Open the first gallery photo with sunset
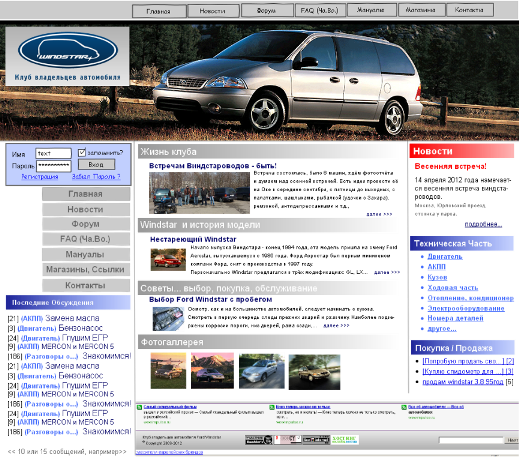519x461 pixels. 168,371
